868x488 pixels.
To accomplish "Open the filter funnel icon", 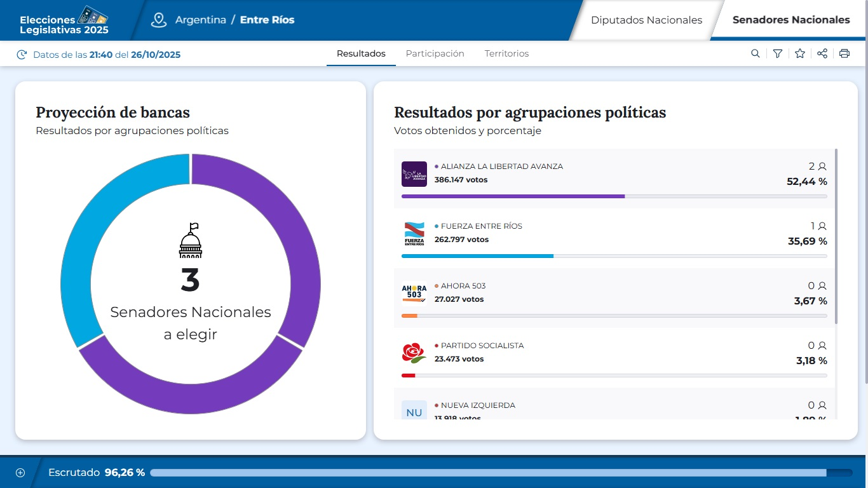I will coord(777,54).
